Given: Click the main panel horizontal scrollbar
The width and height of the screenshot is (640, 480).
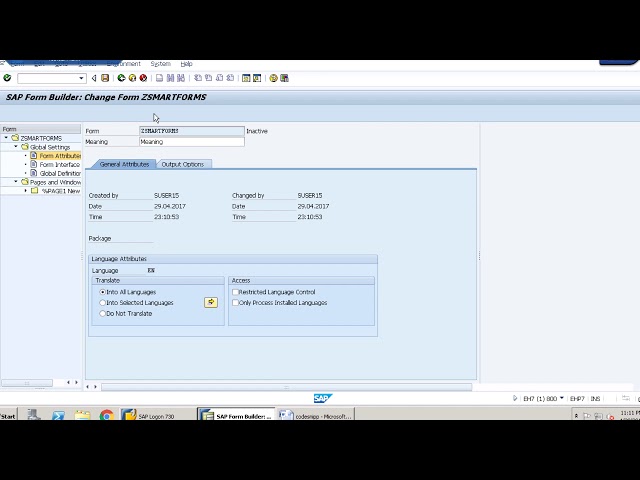Looking at the screenshot, I should 287,387.
